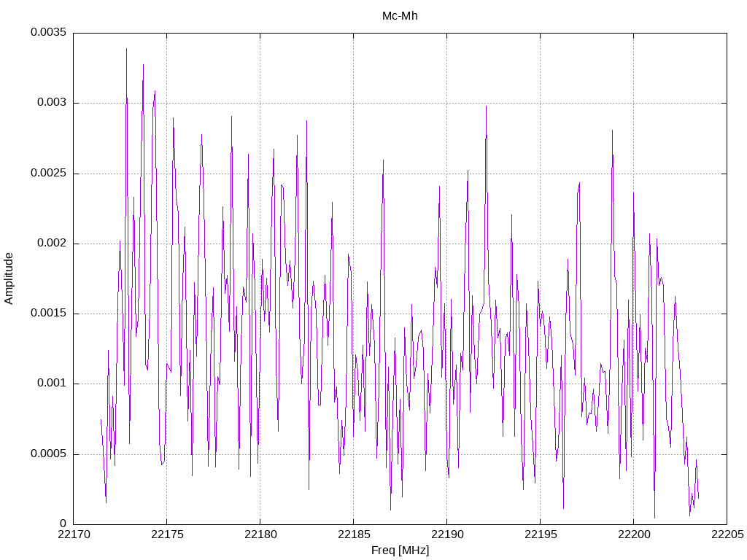747x560 pixels.
Task: Click the plot title "Mc-Mh"
Action: pyautogui.click(x=400, y=16)
